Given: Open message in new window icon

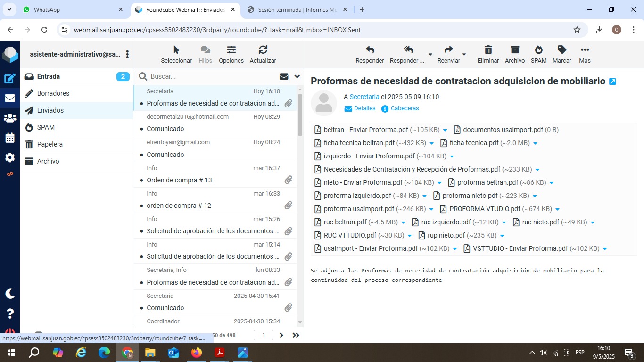Looking at the screenshot, I should pyautogui.click(x=612, y=82).
